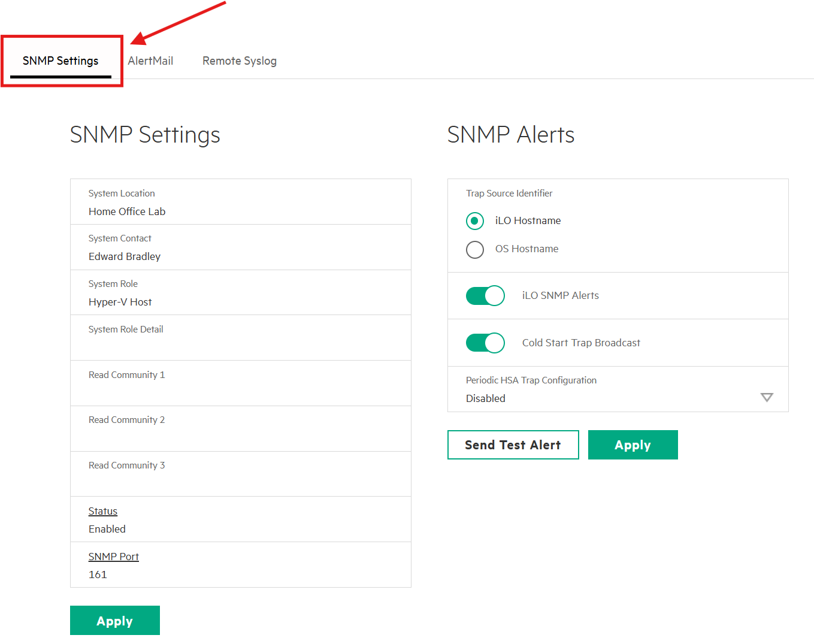Click the System Location field
Image resolution: width=814 pixels, height=644 pixels.
240,211
